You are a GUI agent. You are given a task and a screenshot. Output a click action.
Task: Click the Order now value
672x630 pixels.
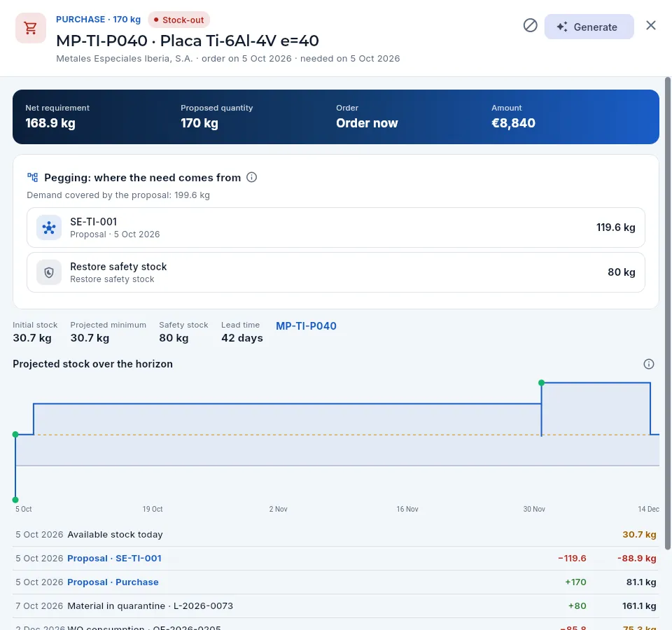[367, 123]
